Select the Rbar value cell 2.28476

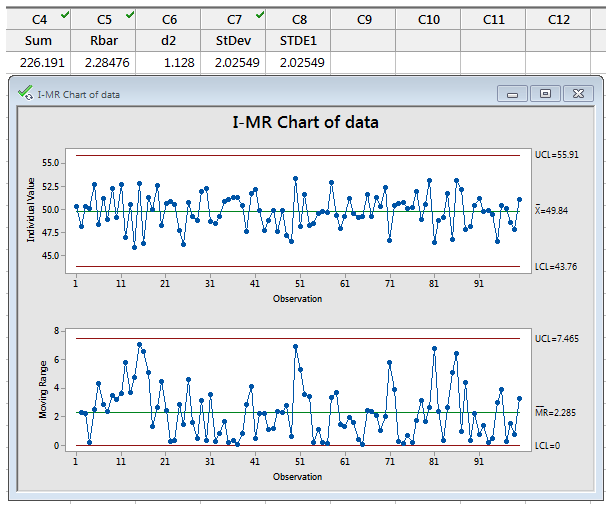click(x=104, y=62)
